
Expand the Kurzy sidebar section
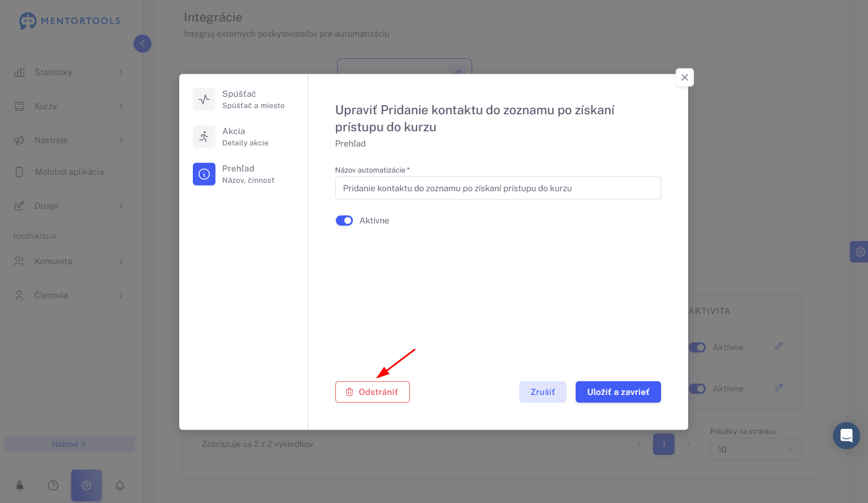click(69, 106)
